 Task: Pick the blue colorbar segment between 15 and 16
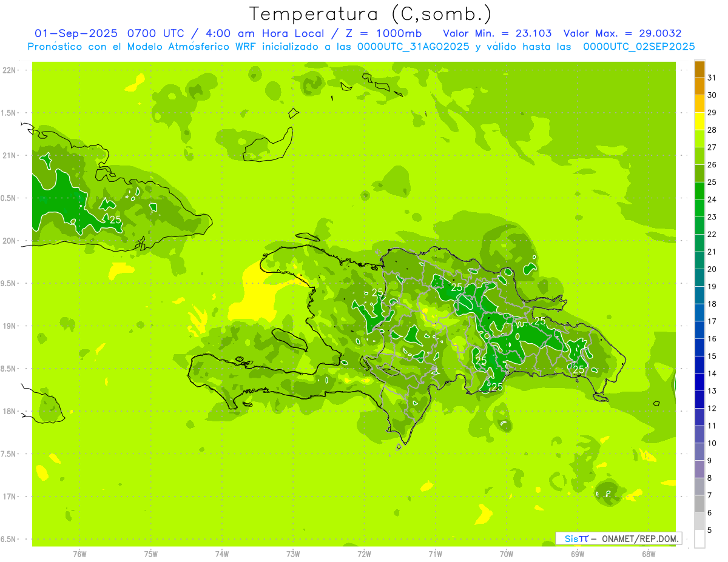click(699, 347)
